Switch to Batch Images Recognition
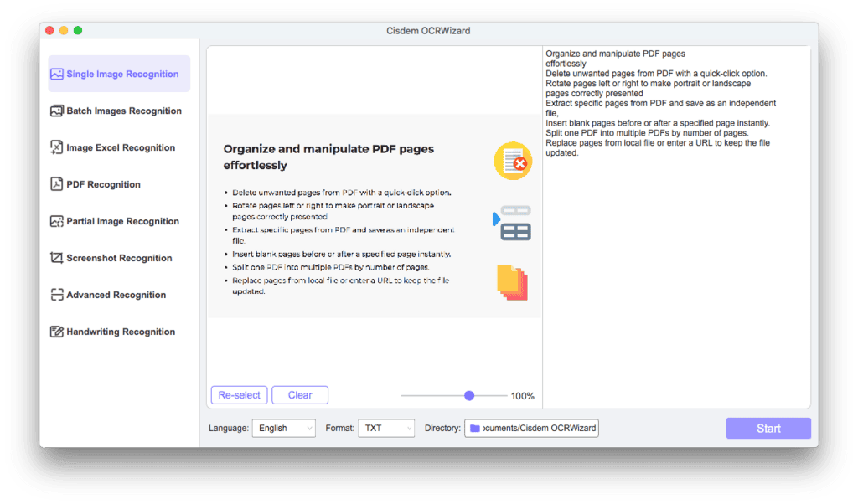 119,111
